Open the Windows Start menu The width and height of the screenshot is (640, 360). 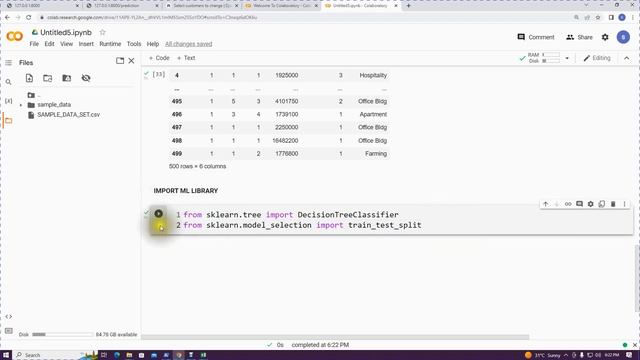[6, 355]
